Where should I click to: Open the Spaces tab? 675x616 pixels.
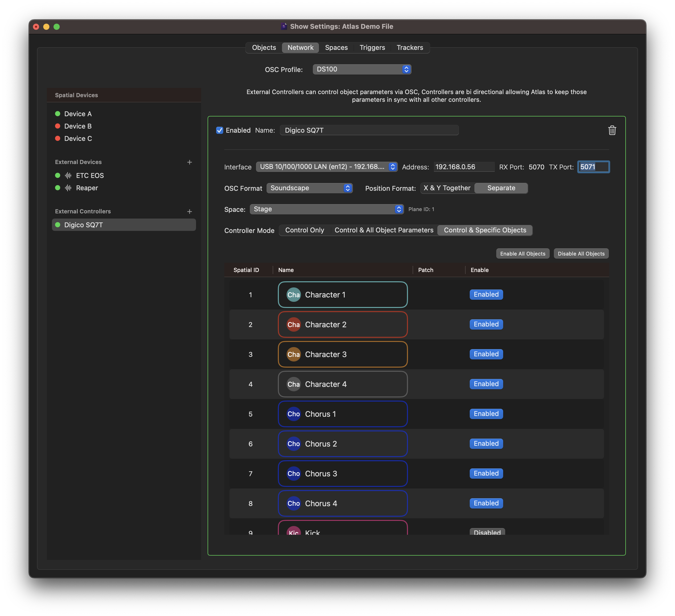pos(336,48)
